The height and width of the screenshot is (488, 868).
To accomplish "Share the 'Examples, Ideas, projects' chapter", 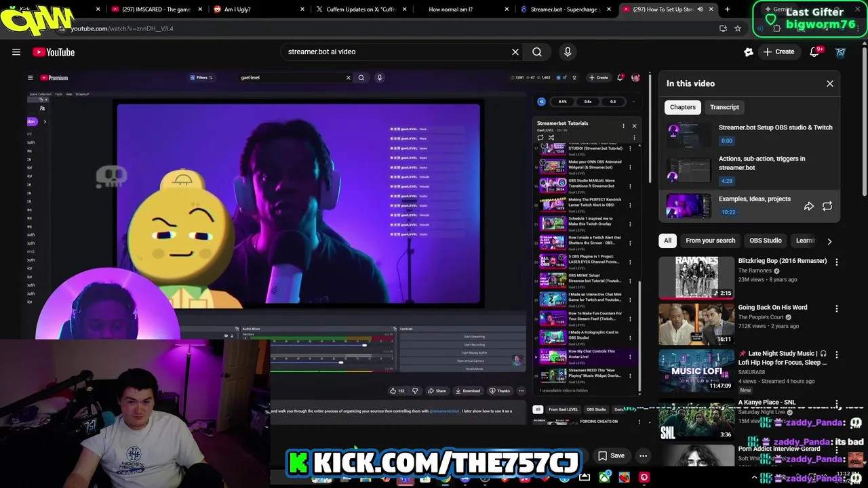I will click(809, 206).
